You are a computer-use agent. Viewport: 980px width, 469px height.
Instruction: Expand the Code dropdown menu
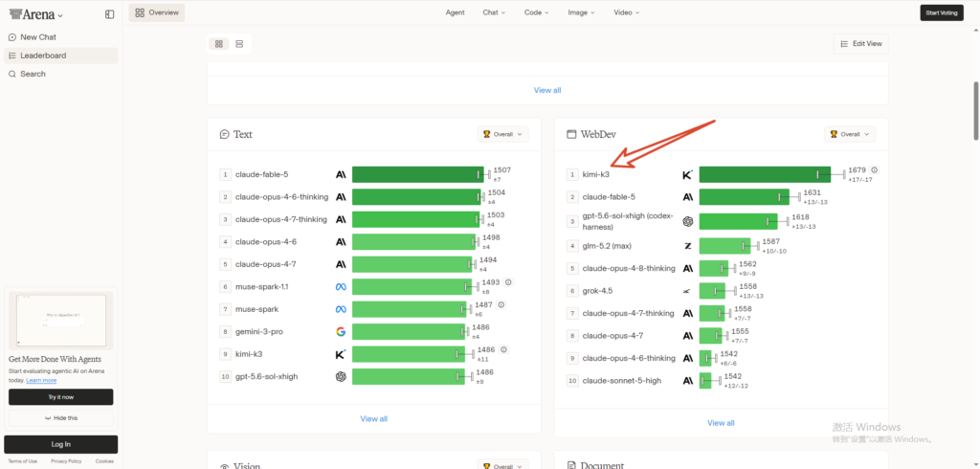click(x=536, y=12)
